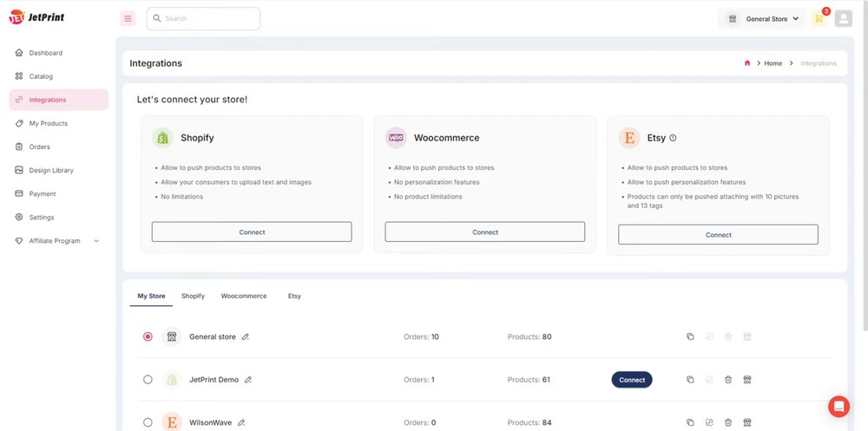Click the Etsy logo icon in card
Viewport: 868px width, 431px height.
pyautogui.click(x=629, y=138)
